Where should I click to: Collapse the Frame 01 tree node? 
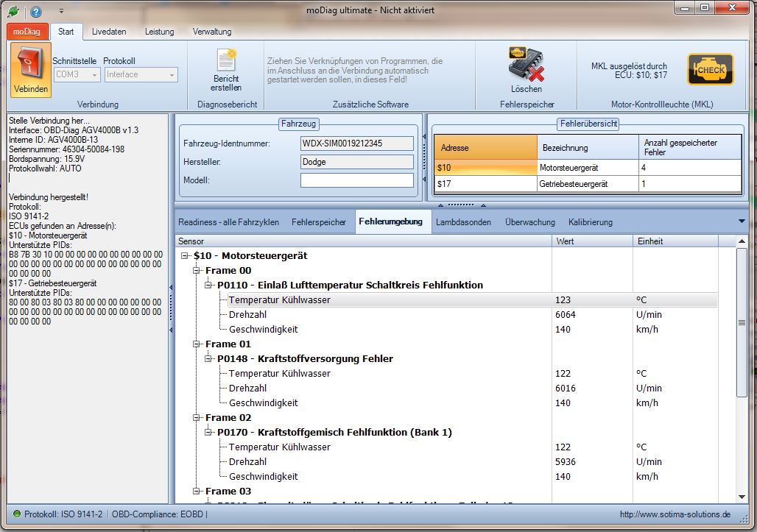tap(196, 344)
